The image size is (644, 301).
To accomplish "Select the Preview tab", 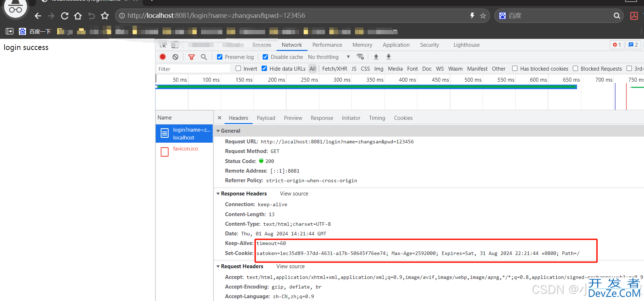I will coord(293,118).
